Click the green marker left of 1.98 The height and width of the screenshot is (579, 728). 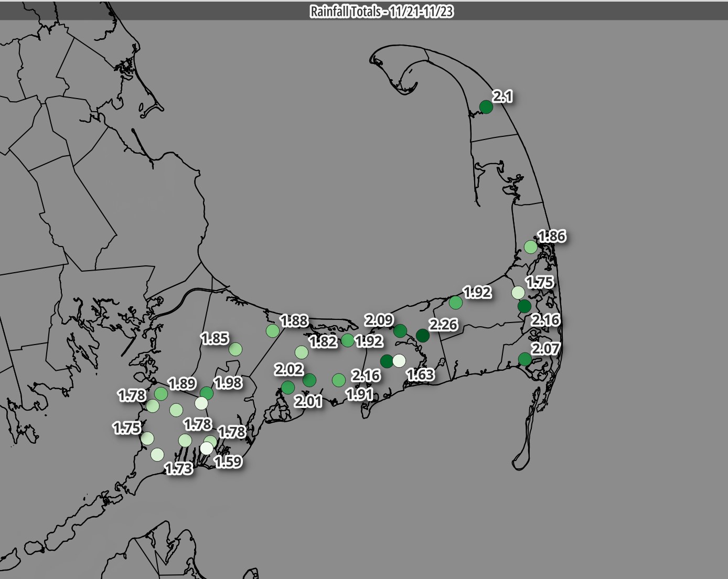[x=207, y=393]
